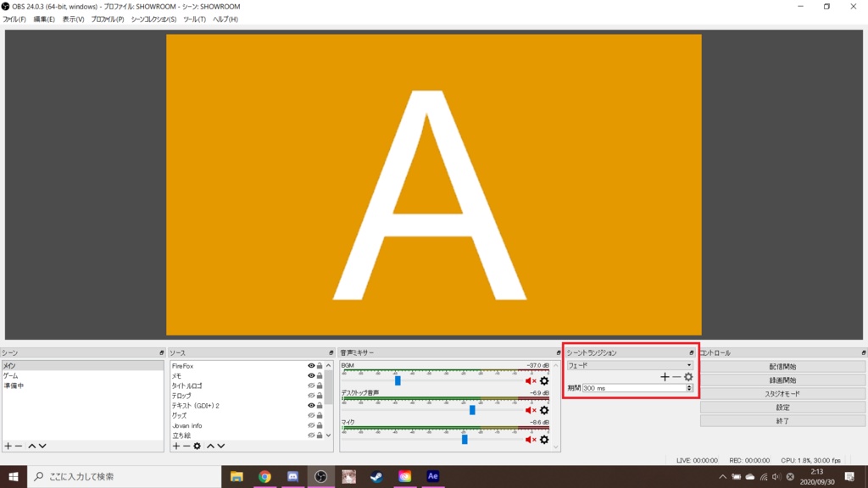Screen dimensions: 868x488
Task: Hide the メモ source
Action: [311, 375]
